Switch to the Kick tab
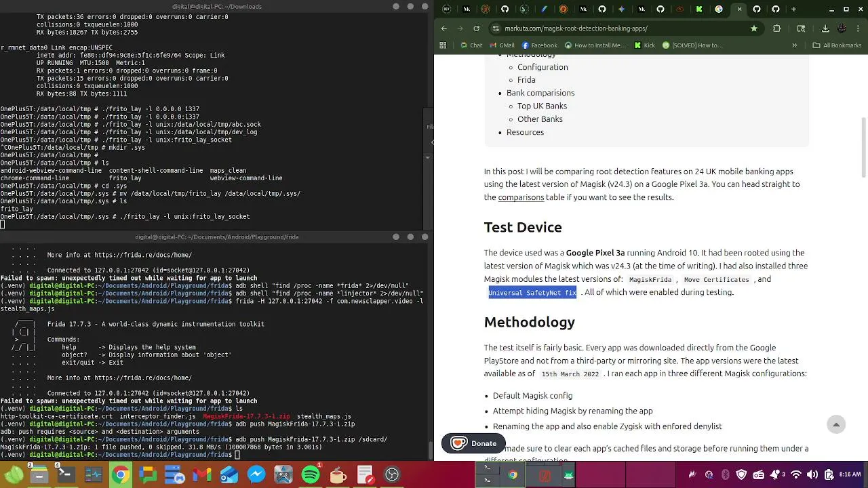This screenshot has width=868, height=488. coord(699,9)
